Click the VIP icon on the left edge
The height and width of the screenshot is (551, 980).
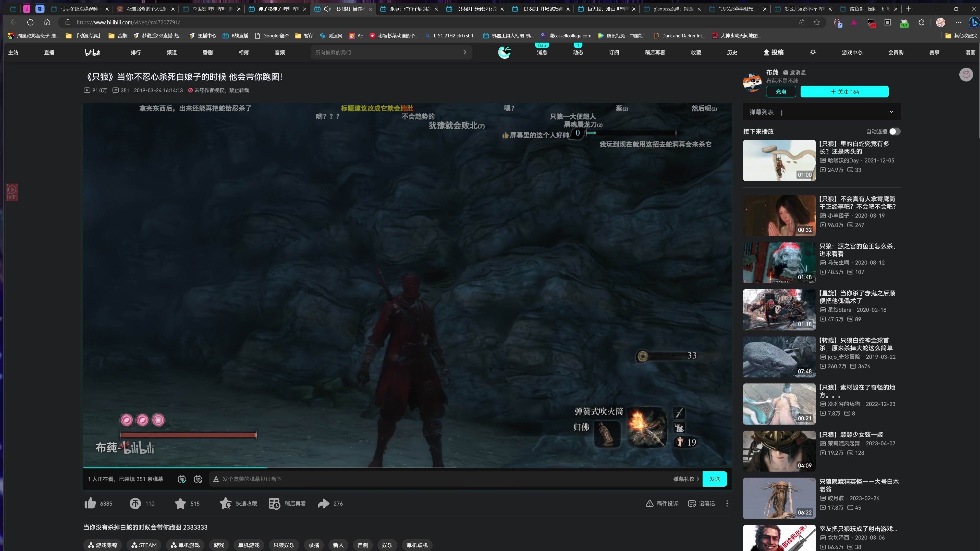12,192
